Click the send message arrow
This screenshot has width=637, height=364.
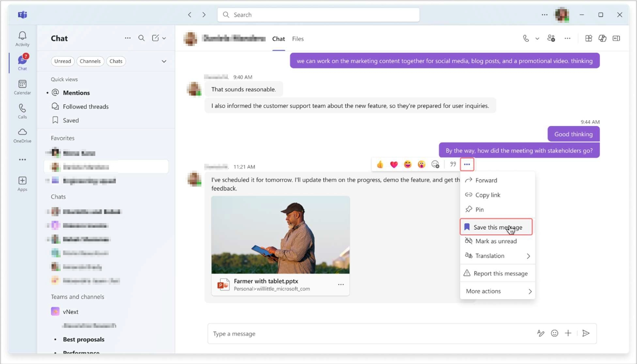[586, 333]
